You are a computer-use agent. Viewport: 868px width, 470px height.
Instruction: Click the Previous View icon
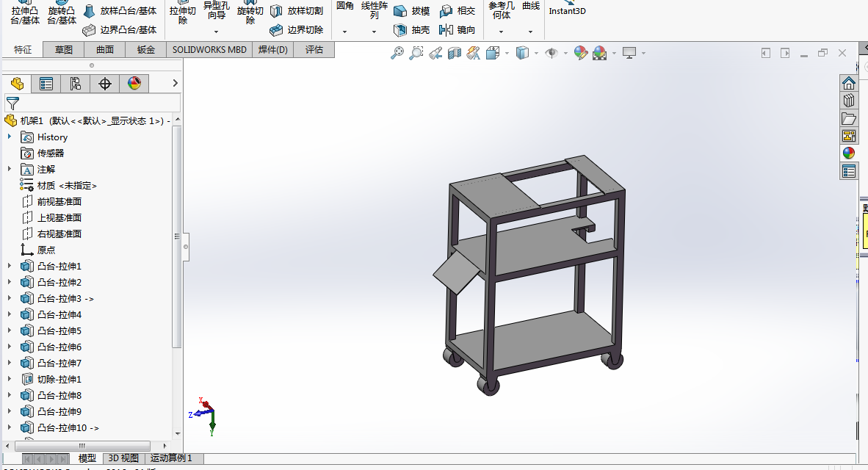[x=435, y=53]
